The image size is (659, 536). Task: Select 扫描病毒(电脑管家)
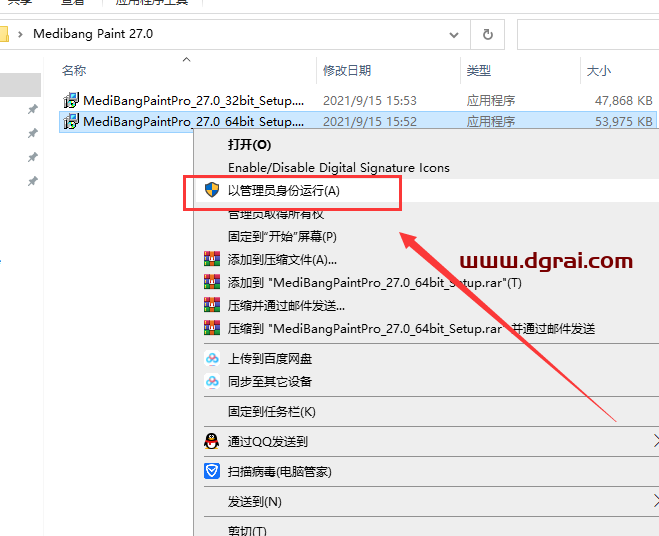(279, 471)
